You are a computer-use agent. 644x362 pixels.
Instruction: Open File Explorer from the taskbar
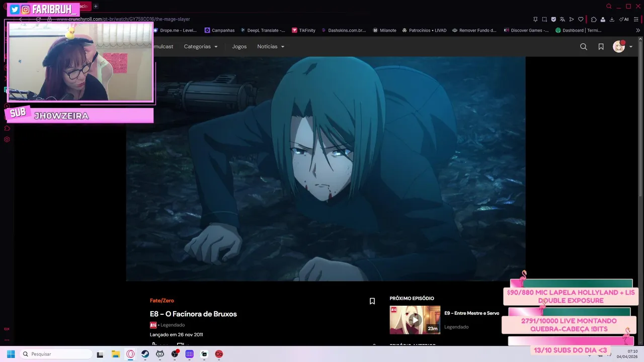click(116, 354)
